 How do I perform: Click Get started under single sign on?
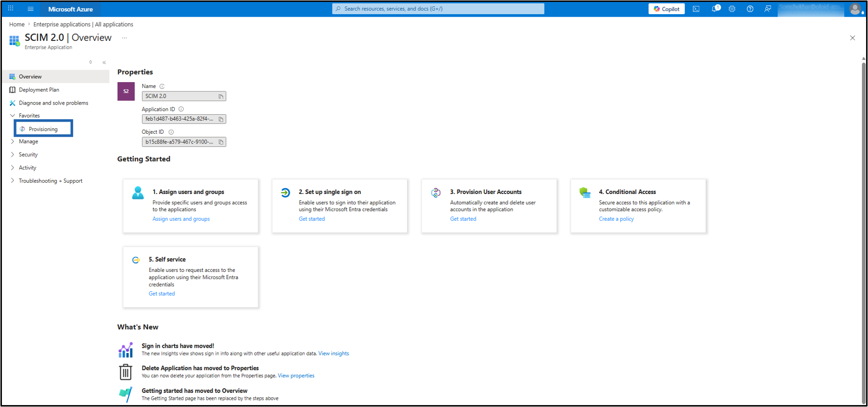pos(312,219)
